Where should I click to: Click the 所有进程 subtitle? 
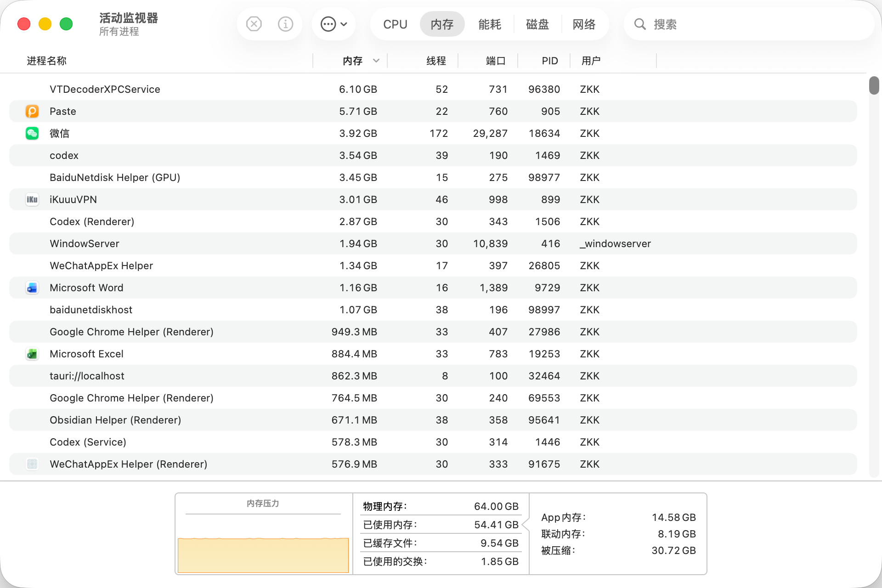[x=119, y=31]
